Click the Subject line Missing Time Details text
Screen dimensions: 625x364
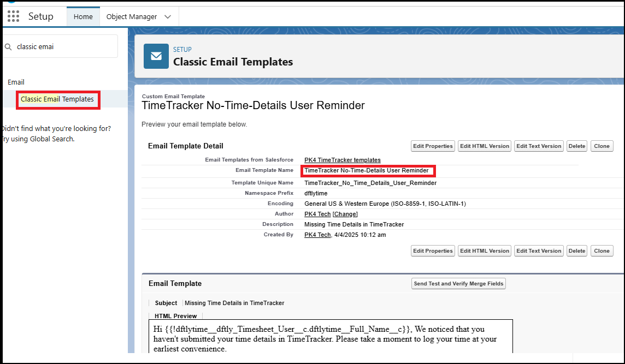(234, 303)
